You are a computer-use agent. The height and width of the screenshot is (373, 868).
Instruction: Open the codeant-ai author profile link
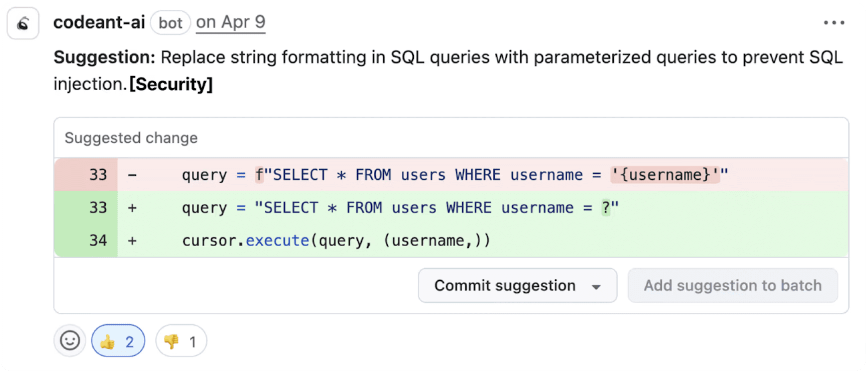[x=99, y=23]
